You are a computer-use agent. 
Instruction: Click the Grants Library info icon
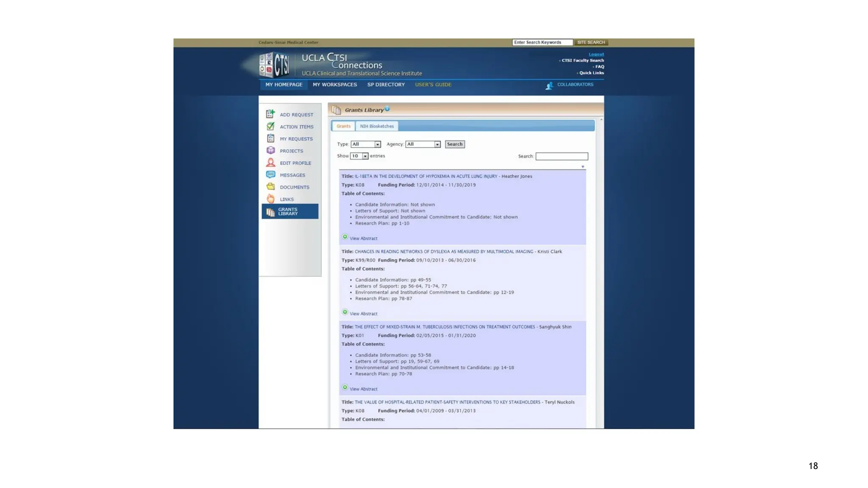pyautogui.click(x=387, y=108)
